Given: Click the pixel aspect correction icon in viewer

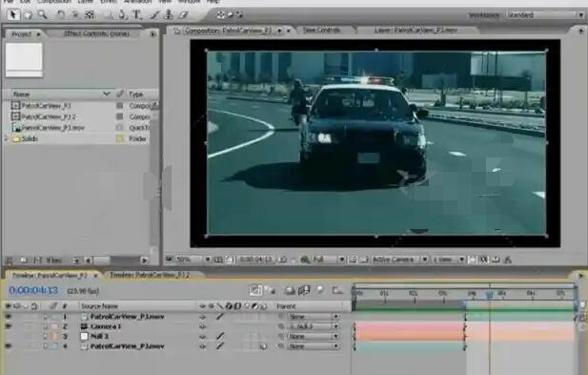Looking at the screenshot, I should [x=473, y=260].
